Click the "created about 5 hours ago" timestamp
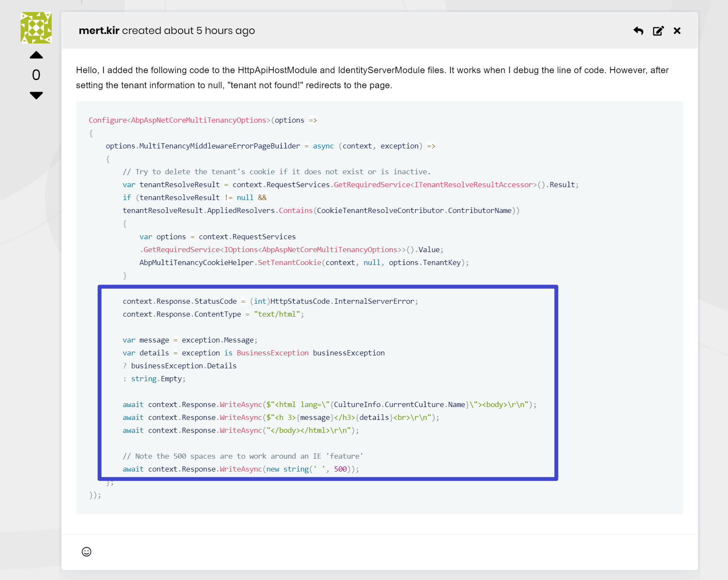This screenshot has width=728, height=580. coord(188,31)
